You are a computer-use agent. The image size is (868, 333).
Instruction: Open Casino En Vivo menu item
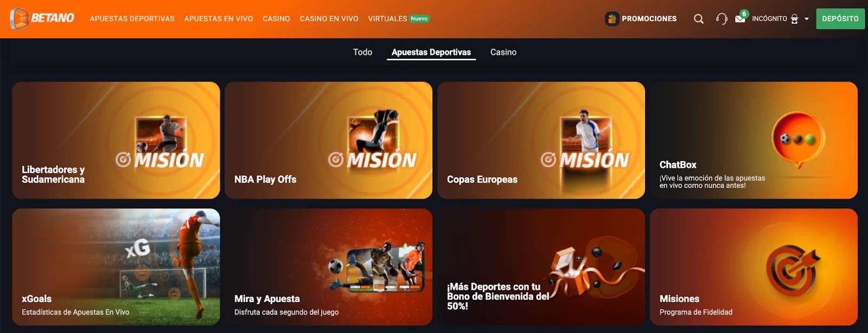point(329,18)
